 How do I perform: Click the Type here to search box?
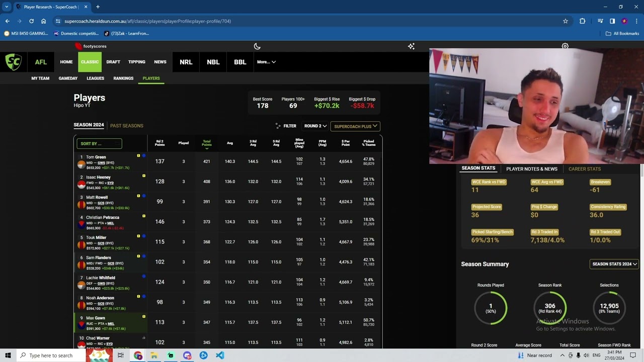coord(50,355)
